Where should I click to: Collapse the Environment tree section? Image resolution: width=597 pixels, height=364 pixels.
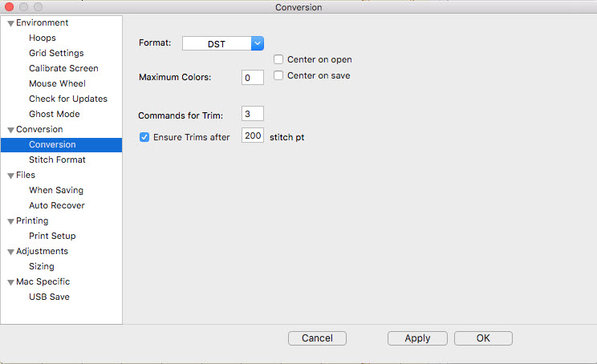tap(11, 23)
